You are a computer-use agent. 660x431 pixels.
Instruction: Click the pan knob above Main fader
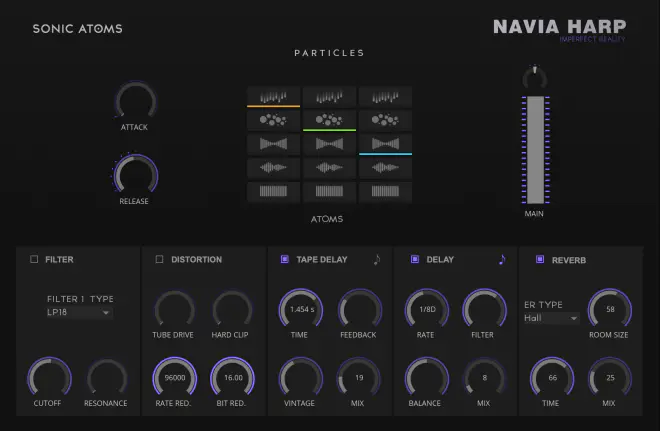(x=535, y=77)
